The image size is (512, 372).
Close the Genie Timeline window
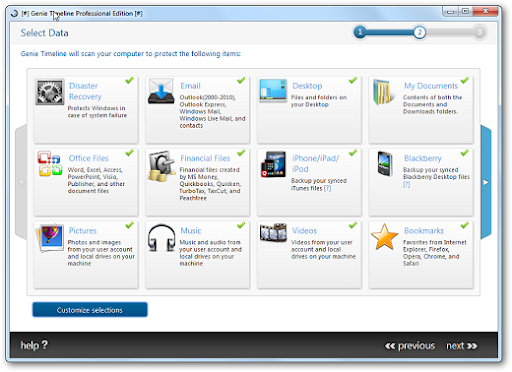coord(485,12)
